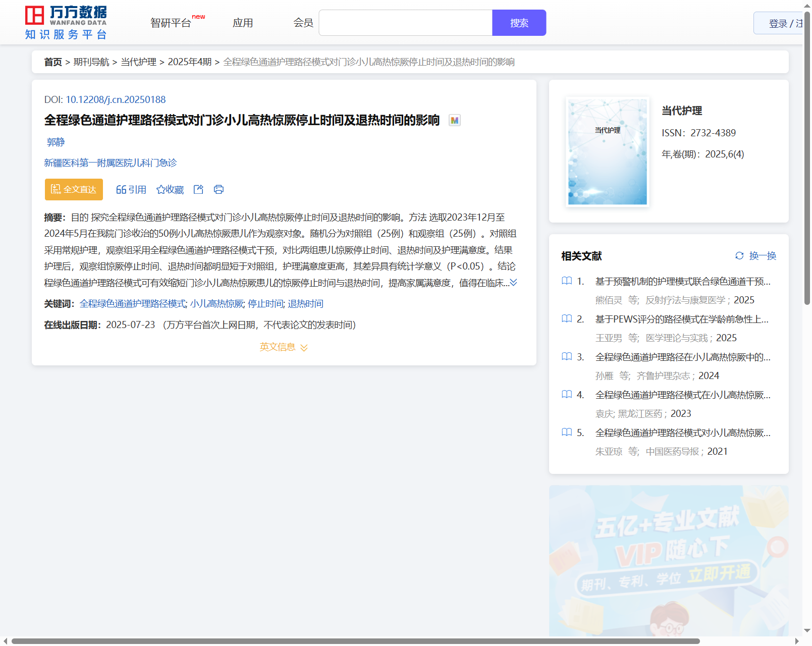Click the keyword 小儿高热惊厥
The height and width of the screenshot is (646, 812).
click(x=217, y=304)
